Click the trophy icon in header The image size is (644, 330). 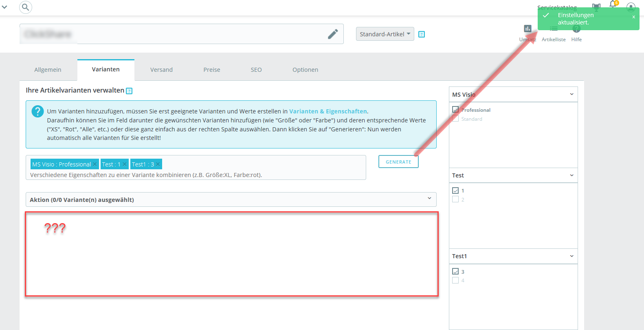[596, 7]
